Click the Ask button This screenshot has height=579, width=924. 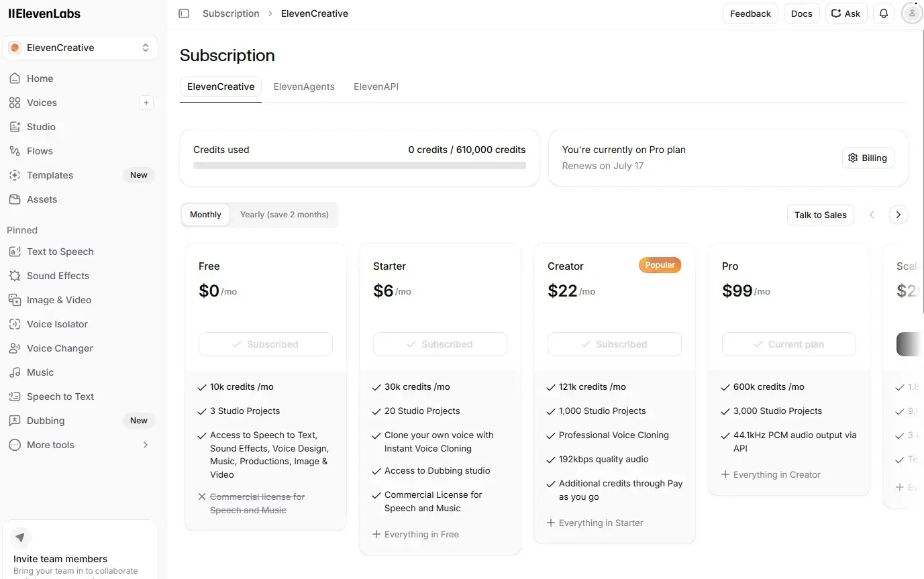coord(846,13)
